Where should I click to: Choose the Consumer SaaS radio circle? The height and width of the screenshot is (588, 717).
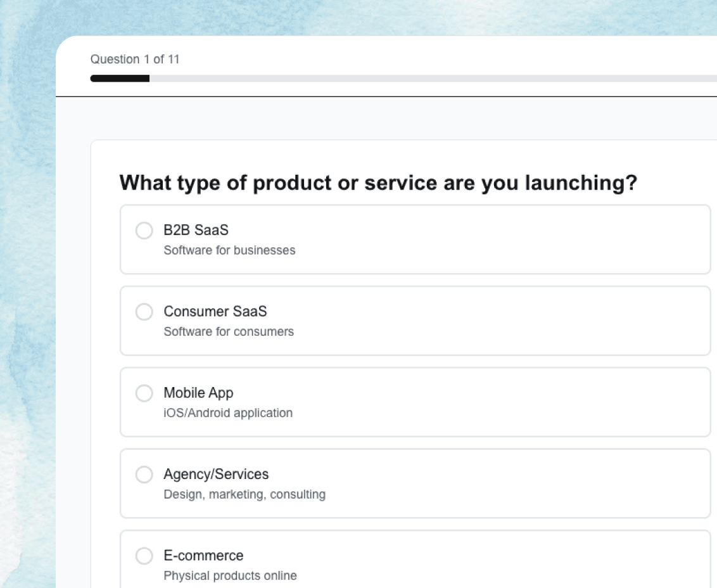click(144, 312)
